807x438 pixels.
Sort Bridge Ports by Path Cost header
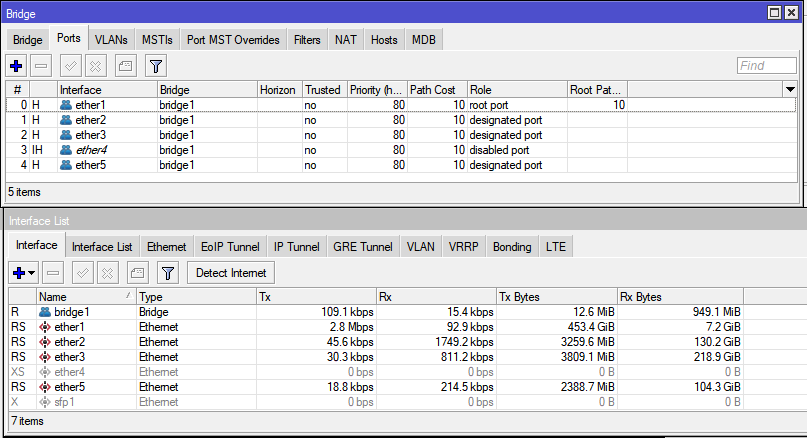[x=437, y=90]
